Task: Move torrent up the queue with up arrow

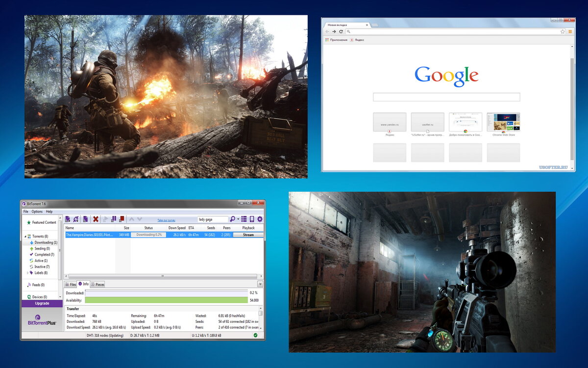Action: click(131, 219)
